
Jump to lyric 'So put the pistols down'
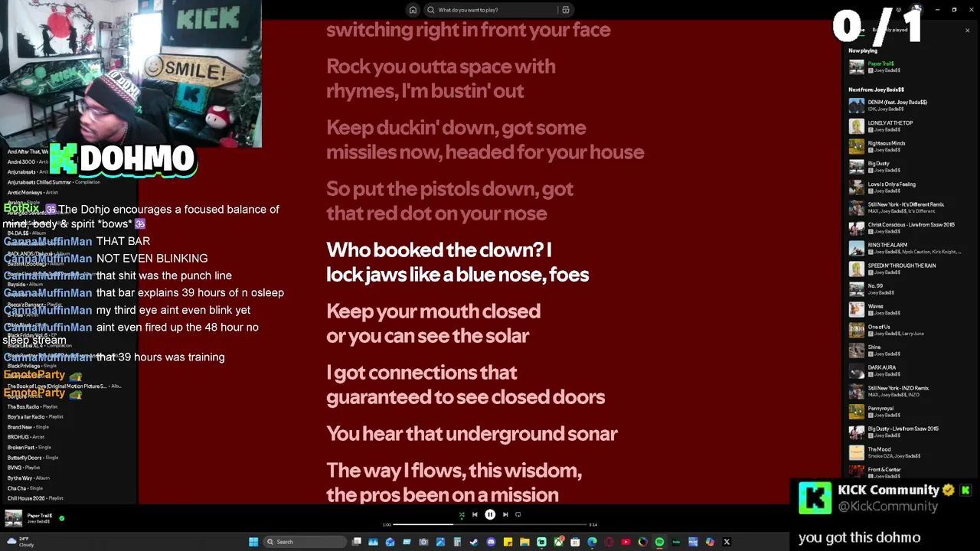pos(449,201)
